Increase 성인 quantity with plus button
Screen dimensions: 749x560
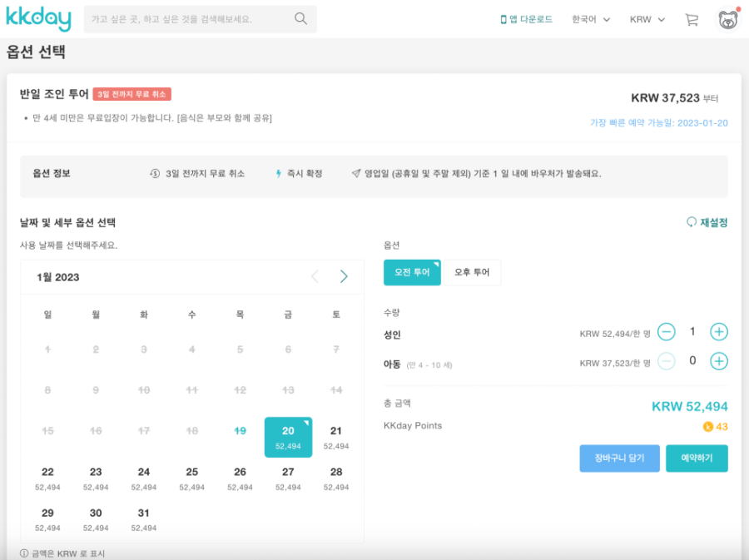click(718, 331)
